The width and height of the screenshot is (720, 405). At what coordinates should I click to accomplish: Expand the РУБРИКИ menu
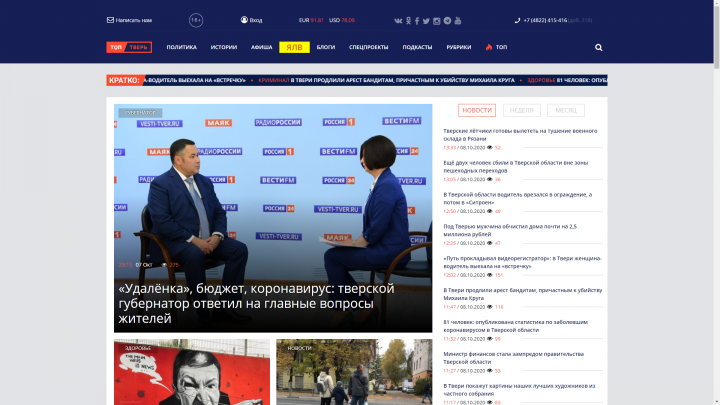click(x=459, y=47)
